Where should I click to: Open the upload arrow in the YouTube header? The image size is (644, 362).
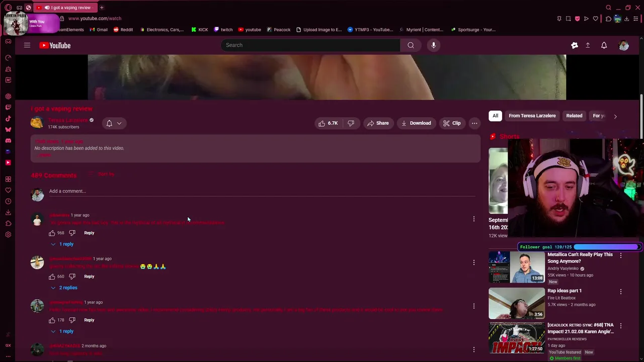tap(588, 45)
